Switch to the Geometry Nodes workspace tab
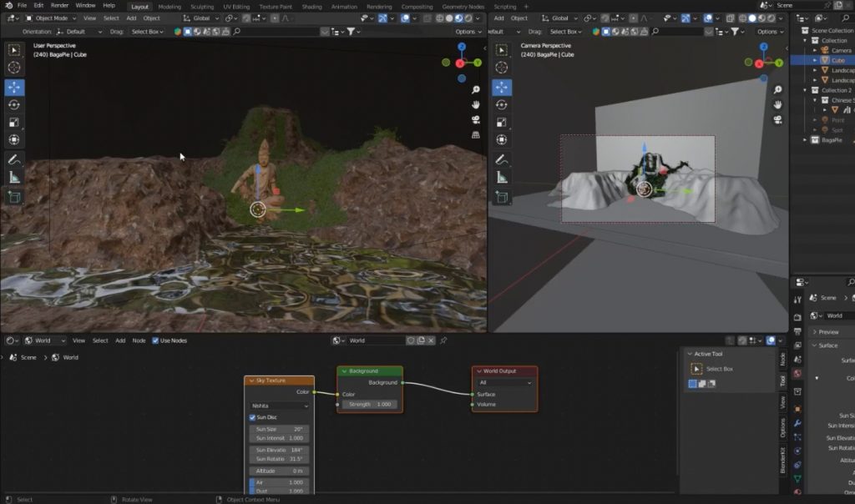Screen dimensions: 855x504 click(x=463, y=7)
